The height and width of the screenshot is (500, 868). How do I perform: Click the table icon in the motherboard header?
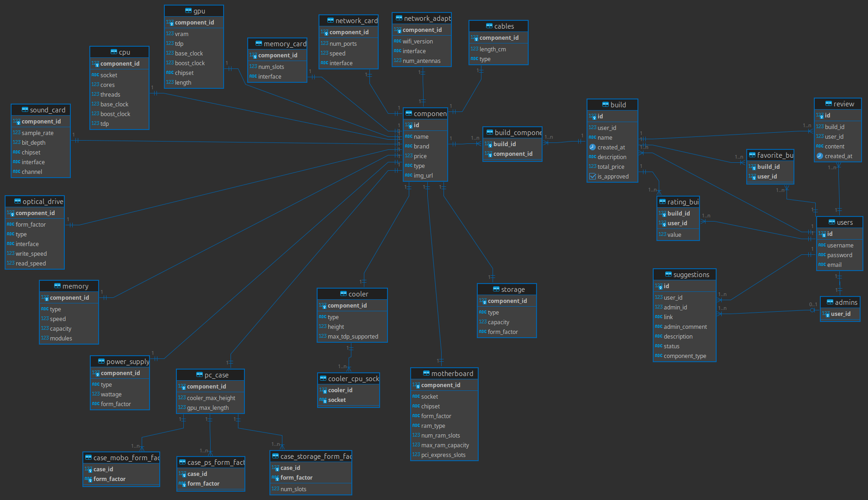tap(426, 373)
